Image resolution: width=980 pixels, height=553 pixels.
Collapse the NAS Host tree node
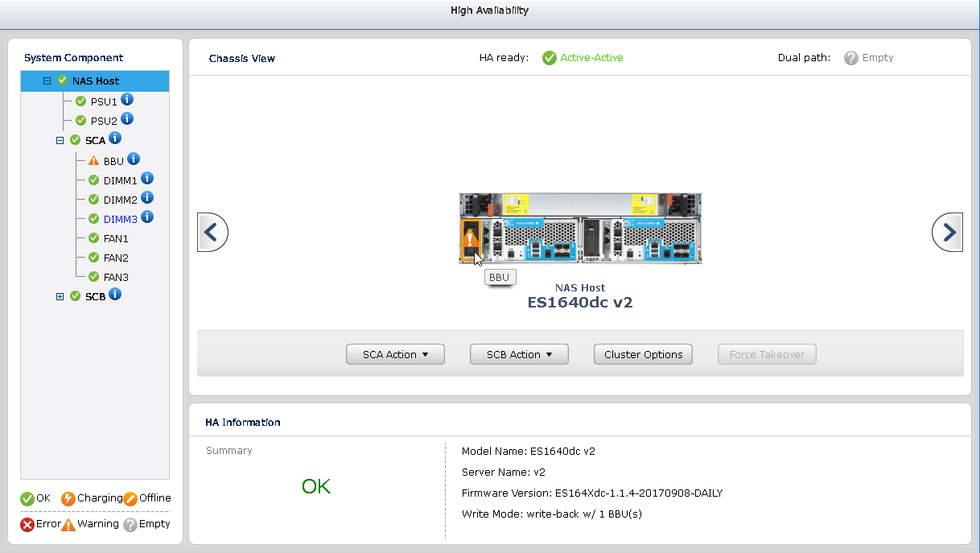pyautogui.click(x=47, y=81)
